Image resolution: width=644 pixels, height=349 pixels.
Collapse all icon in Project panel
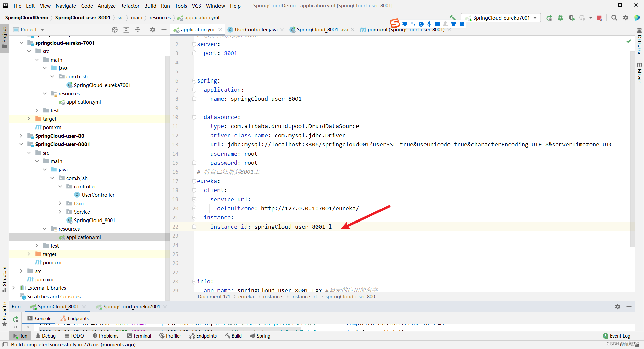point(138,30)
